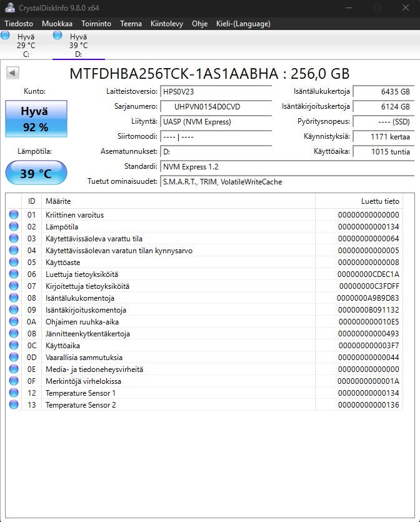Select the Vaarallisia sammutuksia attribute text

(84, 357)
